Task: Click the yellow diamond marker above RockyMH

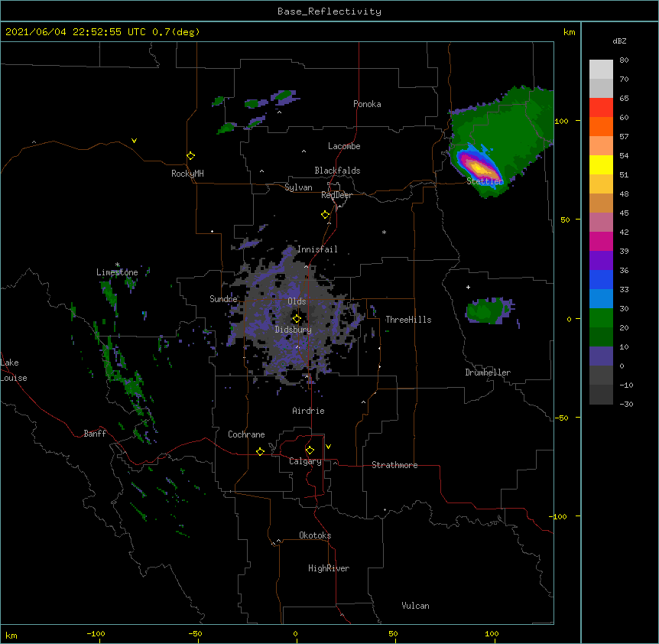Action: tap(190, 156)
